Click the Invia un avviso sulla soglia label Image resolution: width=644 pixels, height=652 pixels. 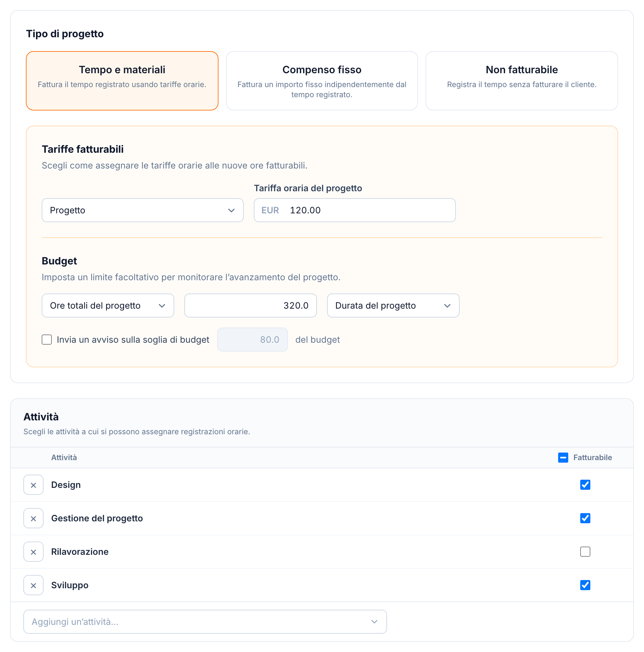[133, 340]
